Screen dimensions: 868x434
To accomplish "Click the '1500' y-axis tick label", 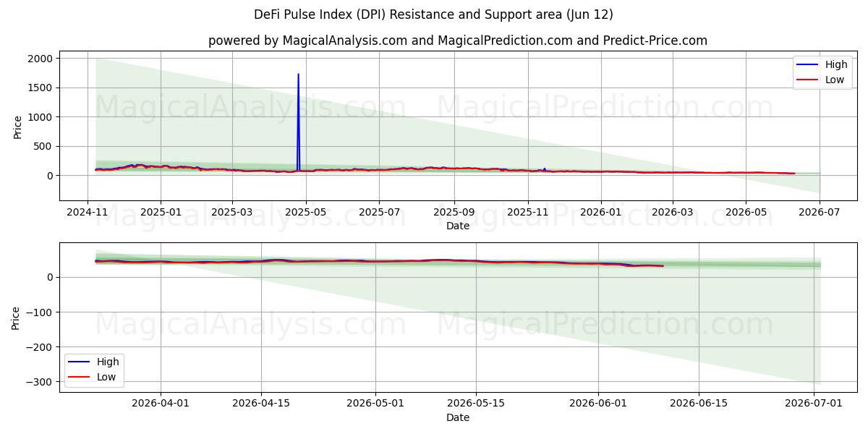I will pyautogui.click(x=40, y=88).
